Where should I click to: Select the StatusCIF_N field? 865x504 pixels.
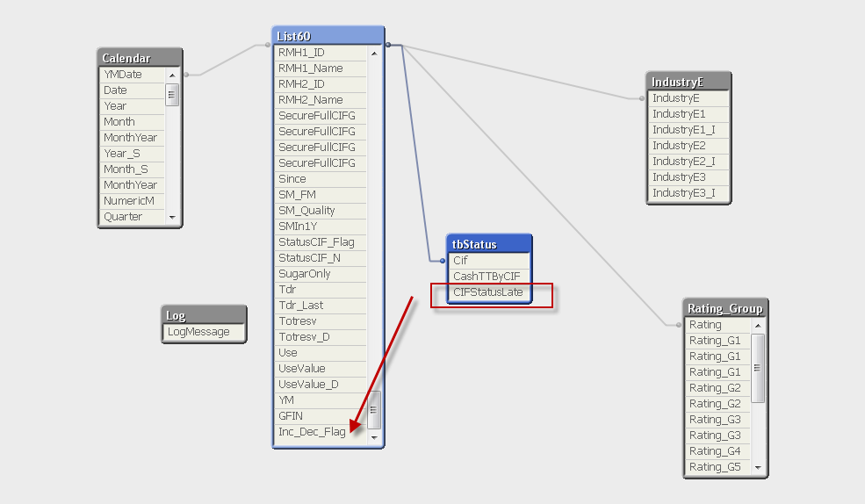click(321, 258)
